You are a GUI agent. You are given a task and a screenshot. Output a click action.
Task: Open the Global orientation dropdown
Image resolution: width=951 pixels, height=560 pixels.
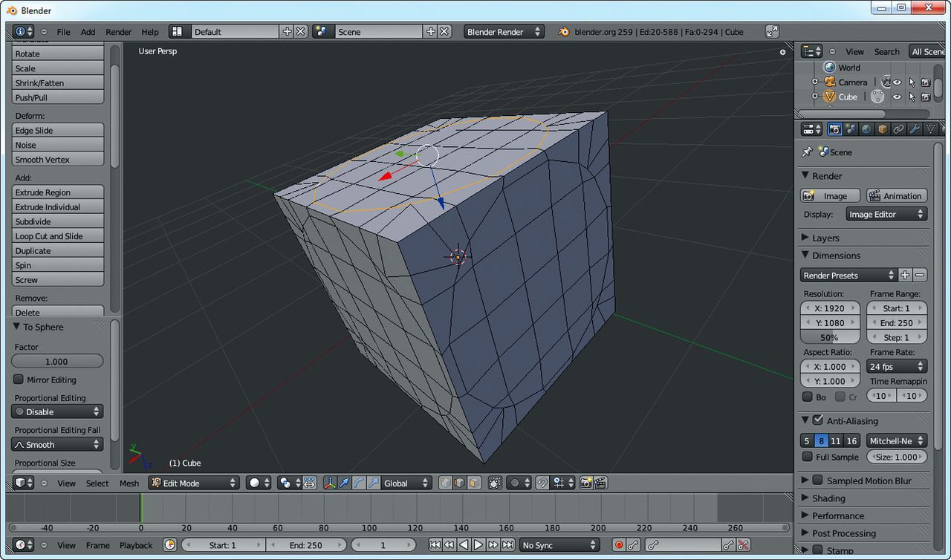406,483
